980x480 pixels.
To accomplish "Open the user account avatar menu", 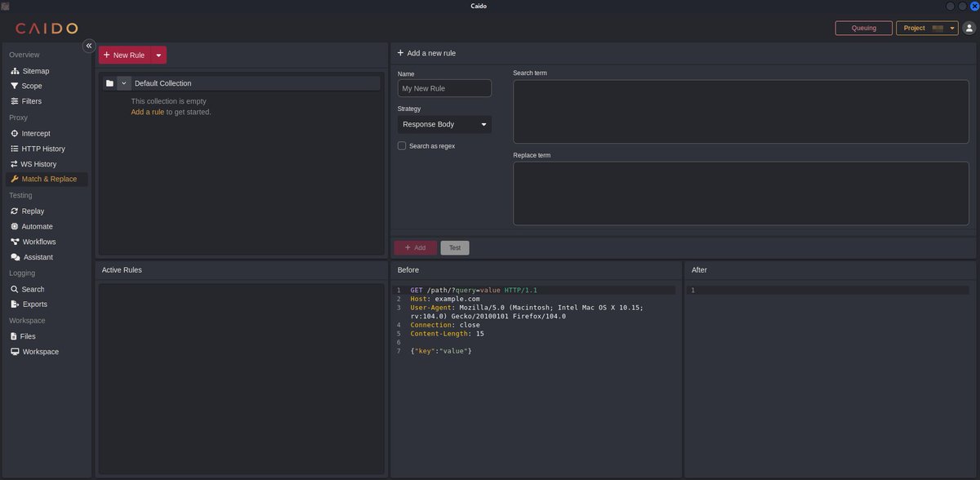I will coord(969,28).
